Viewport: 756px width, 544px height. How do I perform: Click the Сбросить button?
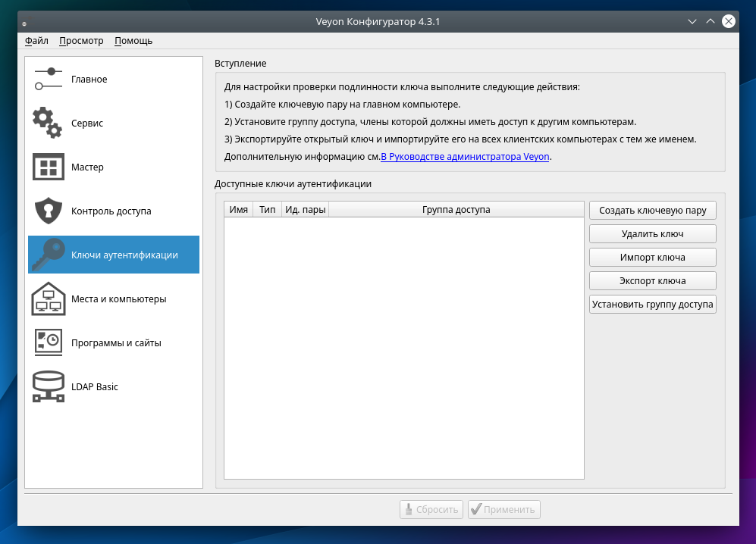tap(431, 509)
